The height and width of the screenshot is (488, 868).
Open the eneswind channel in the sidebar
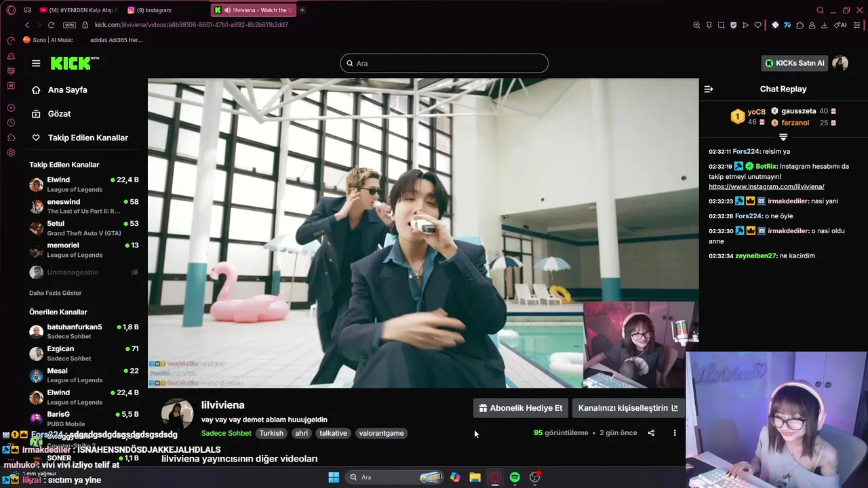point(84,206)
